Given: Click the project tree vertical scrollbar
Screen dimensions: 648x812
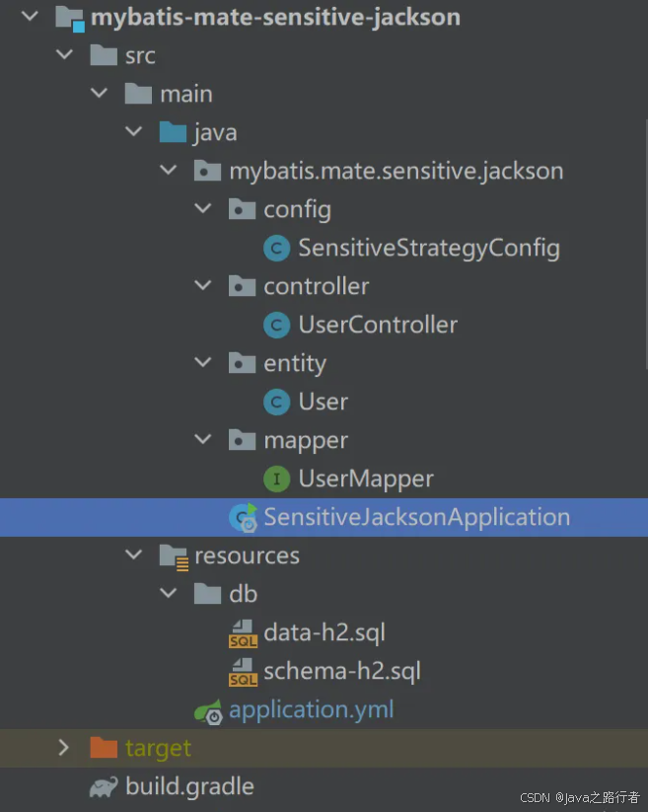Looking at the screenshot, I should click(x=646, y=244).
